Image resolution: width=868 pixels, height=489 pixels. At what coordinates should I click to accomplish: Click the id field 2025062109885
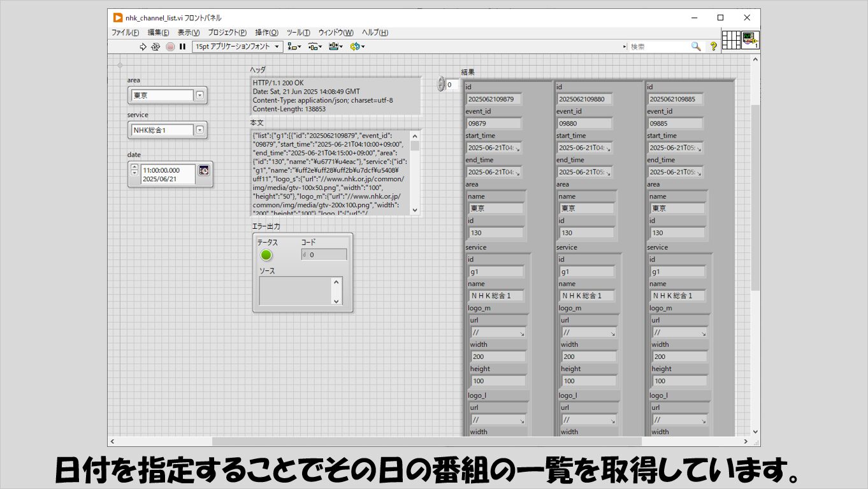coord(676,99)
